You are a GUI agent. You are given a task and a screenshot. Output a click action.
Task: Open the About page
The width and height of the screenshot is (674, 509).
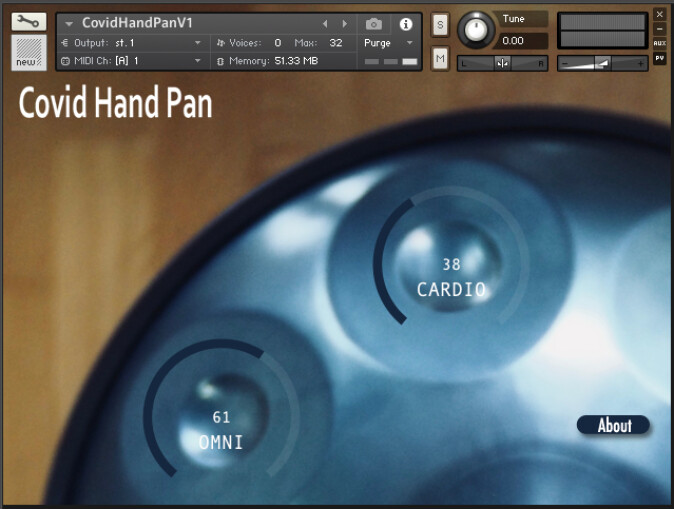pos(613,425)
